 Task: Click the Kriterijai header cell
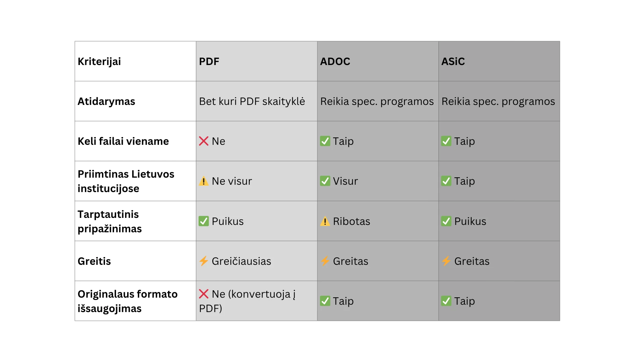(x=99, y=61)
